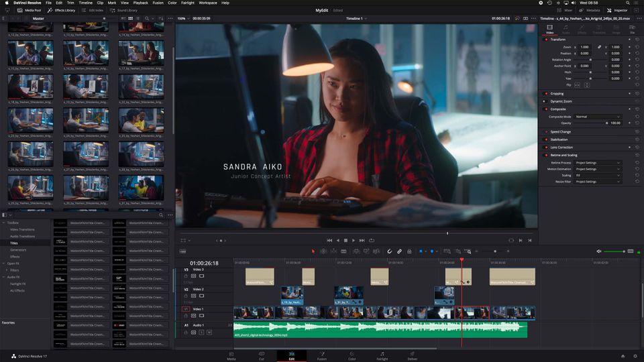Switch to the Color page tab
Screen dimensions: 644x362
click(x=352, y=356)
